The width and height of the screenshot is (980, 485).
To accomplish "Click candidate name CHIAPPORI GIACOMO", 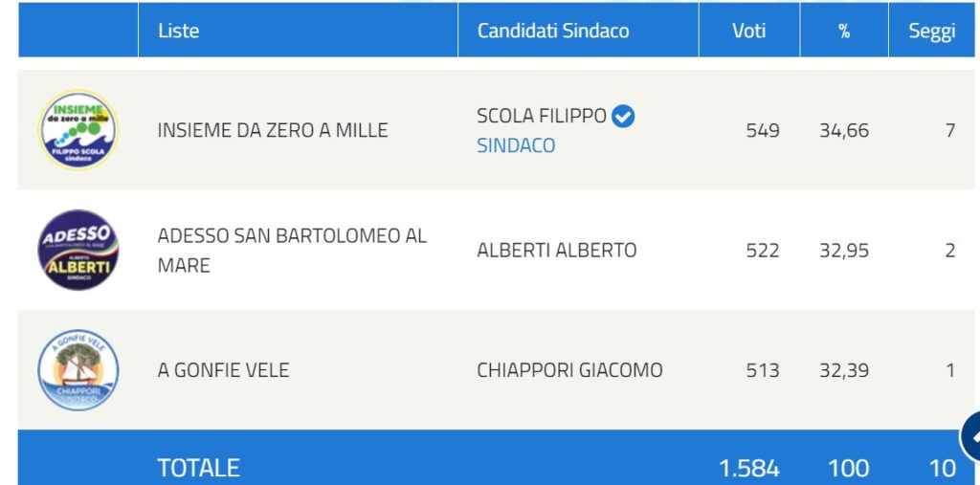I will coord(569,370).
